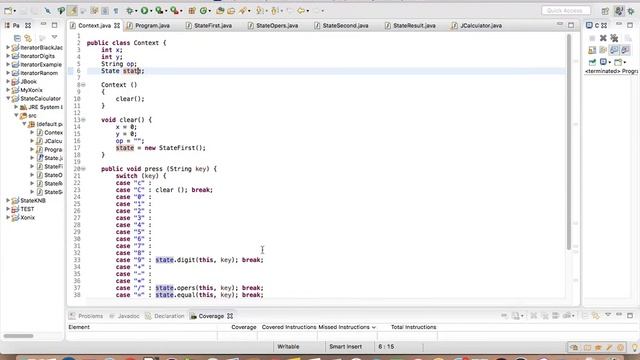Click Collapse All icon in Package Explorer
The height and width of the screenshot is (360, 640).
point(17,38)
